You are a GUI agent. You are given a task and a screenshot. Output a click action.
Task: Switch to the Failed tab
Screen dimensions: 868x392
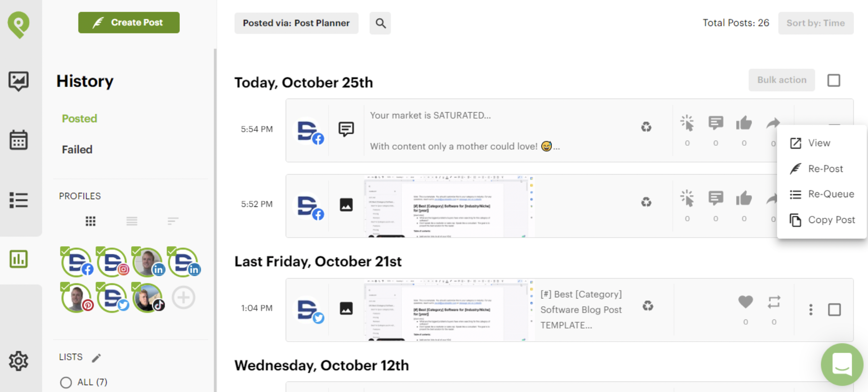tap(77, 149)
